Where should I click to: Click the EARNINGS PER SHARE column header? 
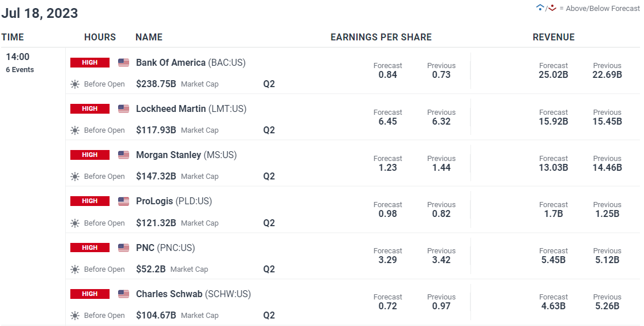[x=381, y=37]
